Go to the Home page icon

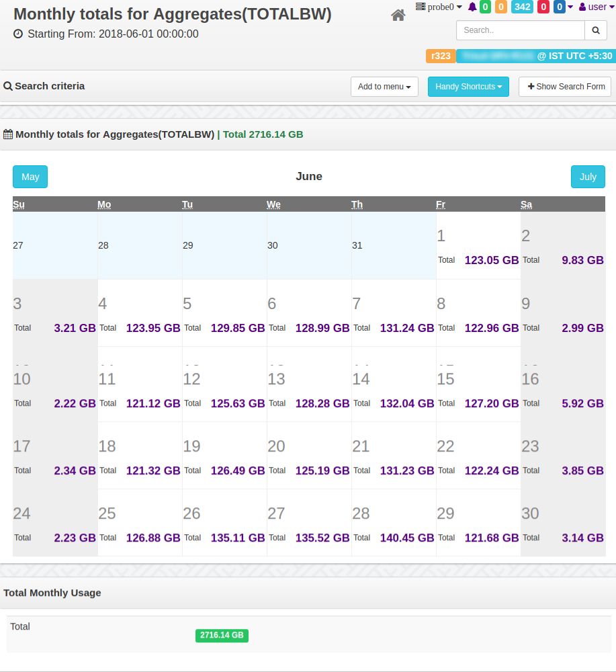tap(398, 15)
